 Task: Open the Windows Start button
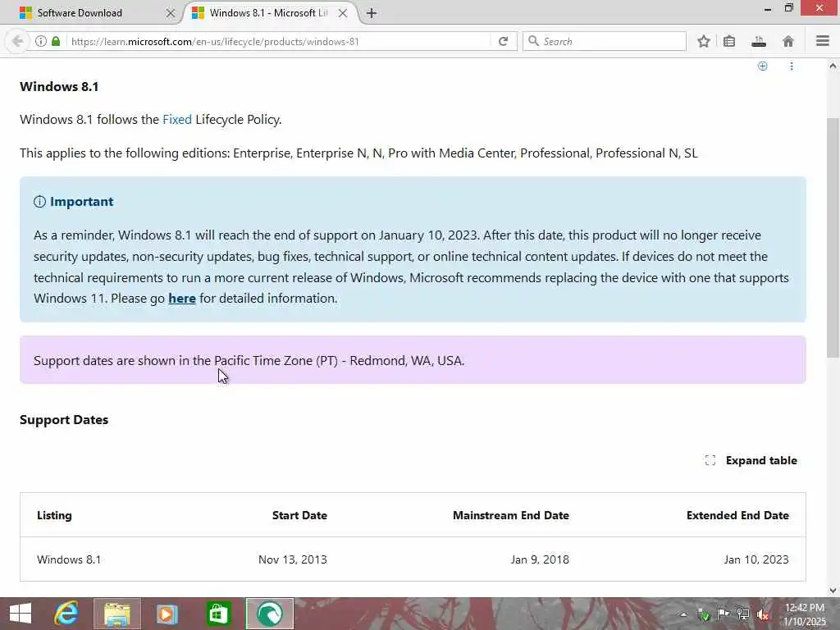pyautogui.click(x=21, y=614)
